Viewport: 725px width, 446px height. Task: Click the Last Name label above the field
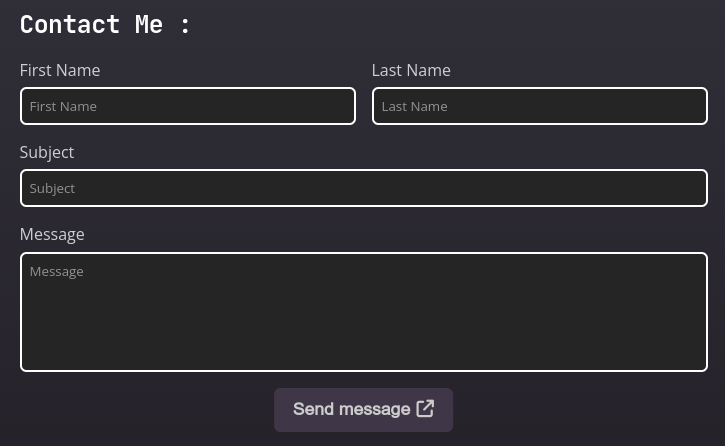tap(411, 70)
